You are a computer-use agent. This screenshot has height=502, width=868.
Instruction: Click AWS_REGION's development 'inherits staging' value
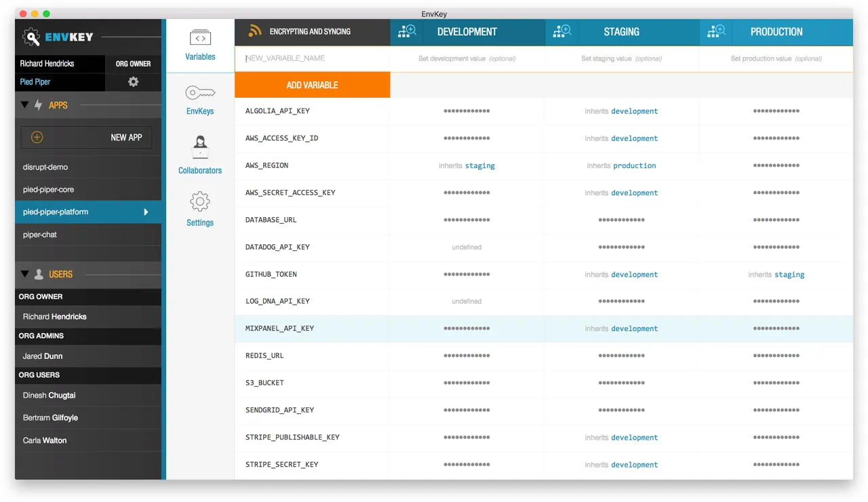467,166
